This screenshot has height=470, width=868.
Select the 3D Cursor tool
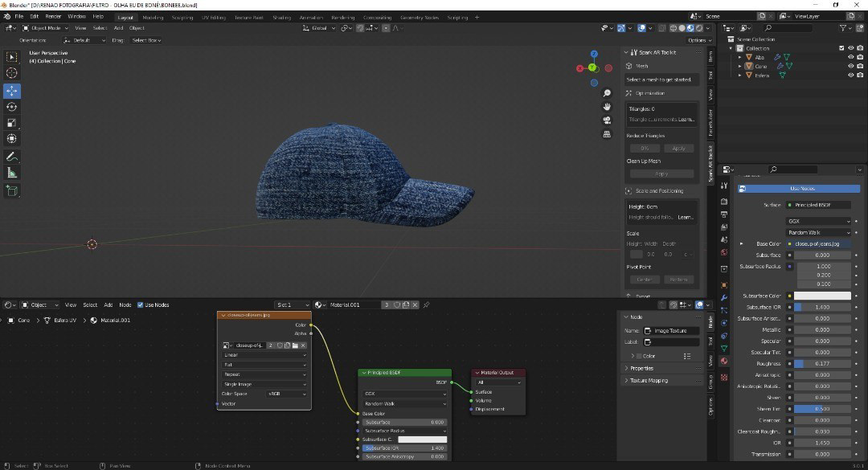(x=12, y=73)
